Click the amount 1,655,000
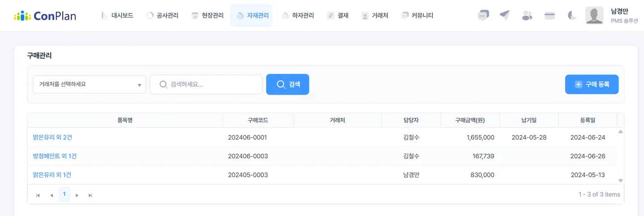This screenshot has width=644, height=216. pyautogui.click(x=480, y=137)
